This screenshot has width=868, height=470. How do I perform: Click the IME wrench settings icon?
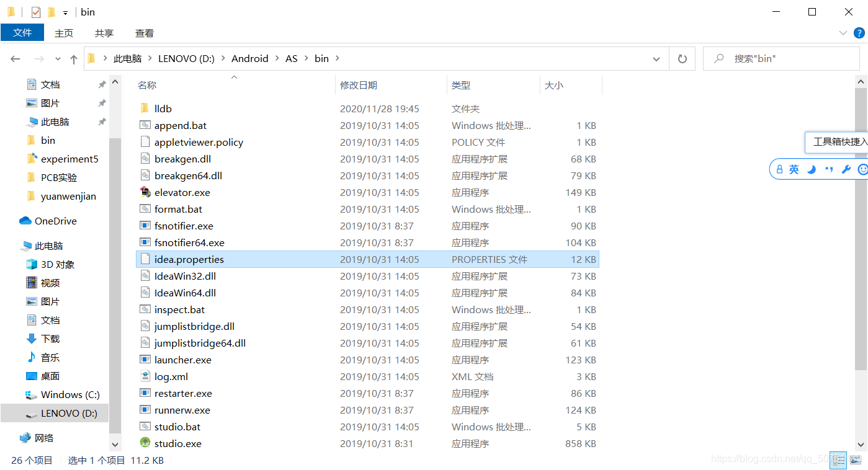click(846, 169)
